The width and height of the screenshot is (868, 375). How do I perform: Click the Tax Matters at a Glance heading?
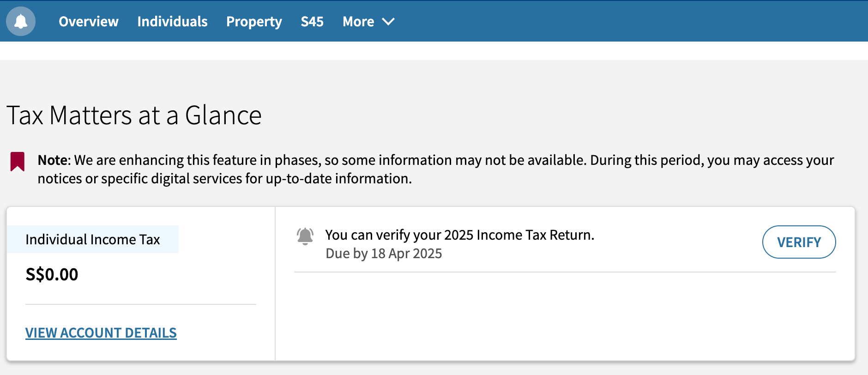pos(134,115)
